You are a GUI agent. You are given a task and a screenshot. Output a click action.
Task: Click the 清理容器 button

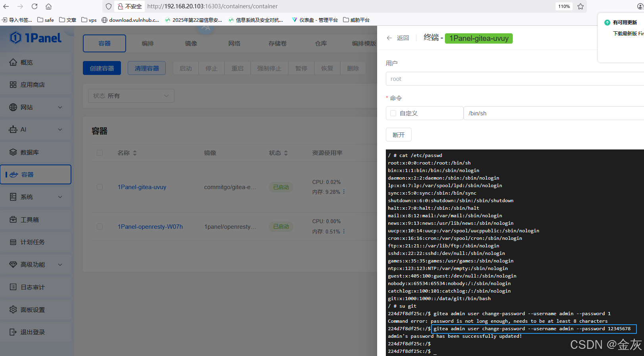[147, 68]
